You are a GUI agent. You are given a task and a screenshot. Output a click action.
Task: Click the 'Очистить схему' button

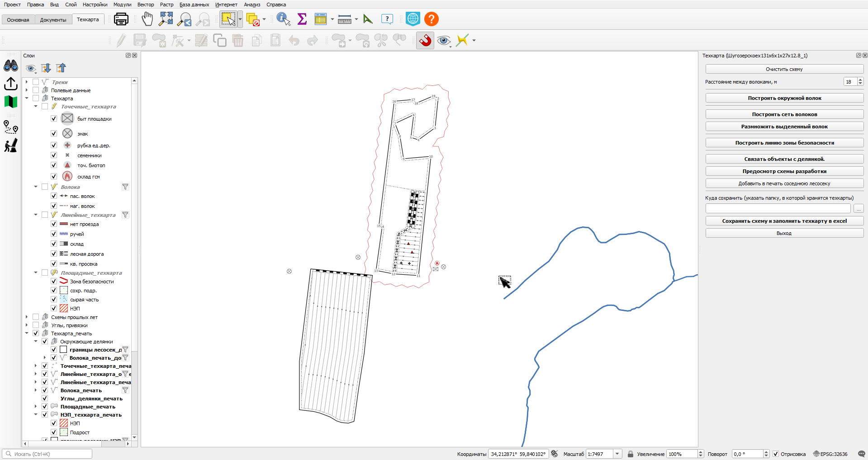[784, 69]
